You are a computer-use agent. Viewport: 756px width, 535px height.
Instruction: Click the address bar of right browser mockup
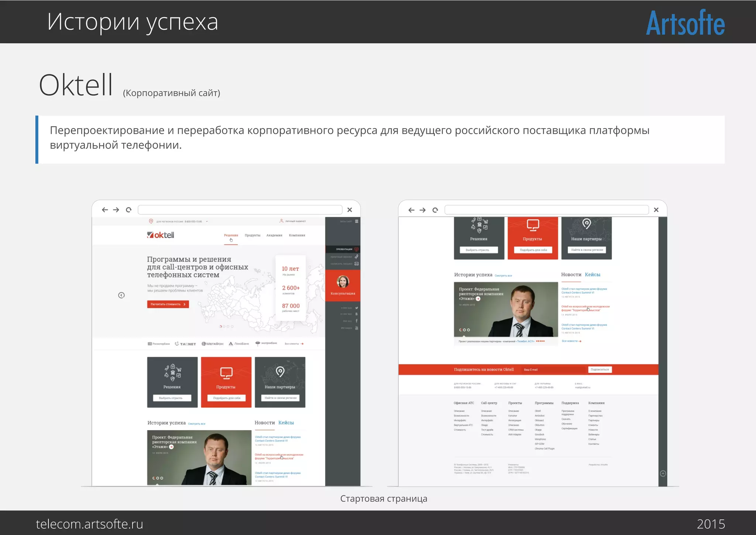coord(547,210)
